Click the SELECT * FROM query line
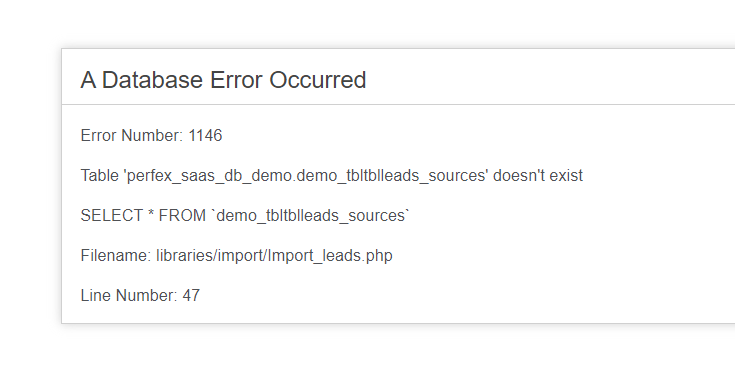The height and width of the screenshot is (373, 735). (245, 216)
